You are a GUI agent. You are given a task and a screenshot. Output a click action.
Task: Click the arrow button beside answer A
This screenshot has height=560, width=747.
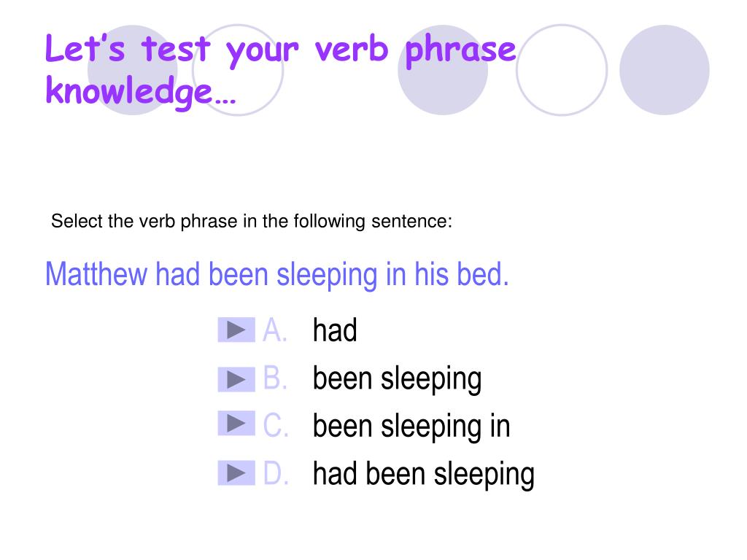(236, 330)
